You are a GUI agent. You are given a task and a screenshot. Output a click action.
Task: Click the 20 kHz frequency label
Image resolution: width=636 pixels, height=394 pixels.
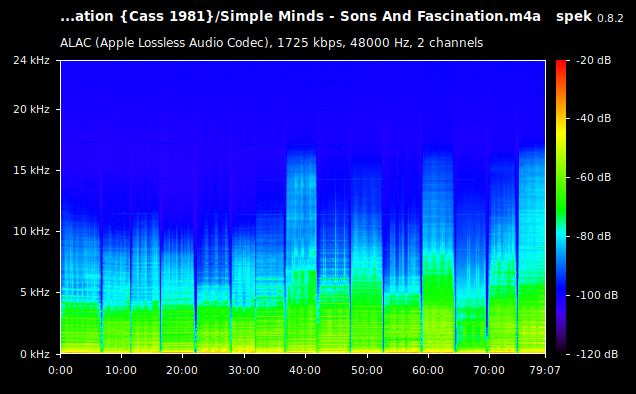[31, 110]
